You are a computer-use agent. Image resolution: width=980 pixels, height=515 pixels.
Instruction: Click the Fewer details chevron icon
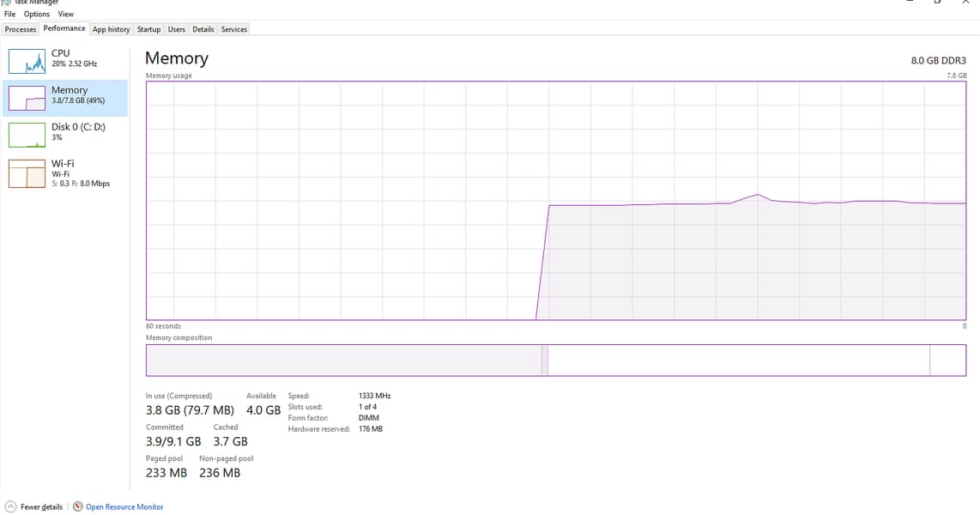point(10,507)
